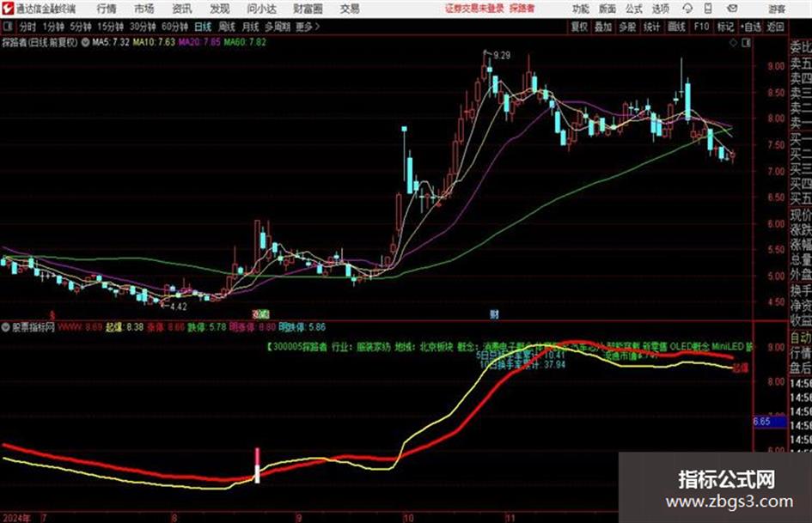Open the message envelope icon

tap(732, 9)
